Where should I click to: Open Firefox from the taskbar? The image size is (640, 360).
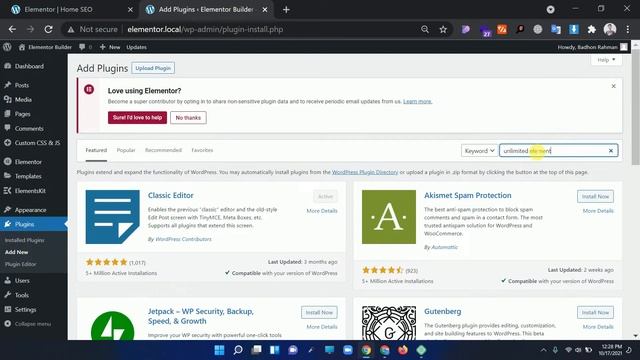403,350
